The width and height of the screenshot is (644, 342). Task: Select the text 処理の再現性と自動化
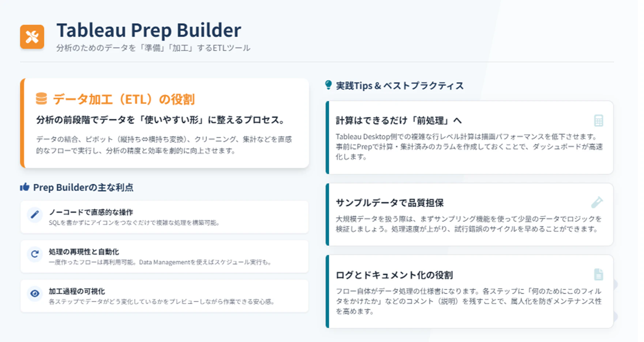pyautogui.click(x=84, y=252)
